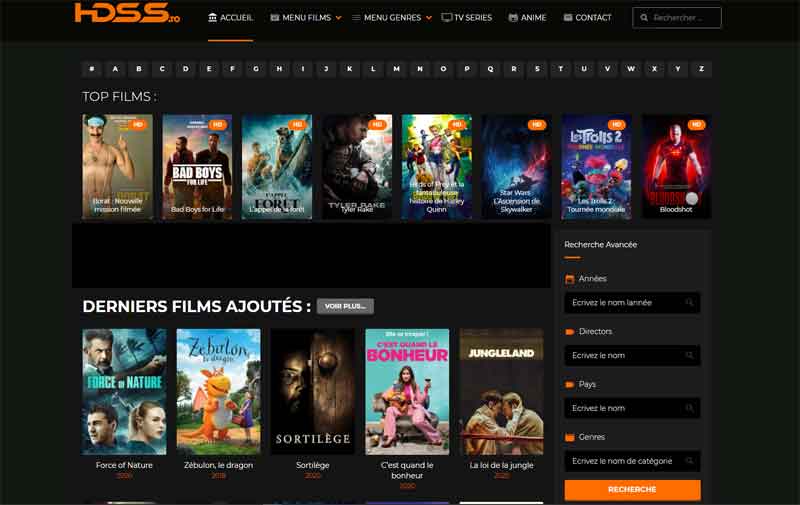Click the Contact envelope icon
Screen dimensions: 800x505
[x=567, y=17]
